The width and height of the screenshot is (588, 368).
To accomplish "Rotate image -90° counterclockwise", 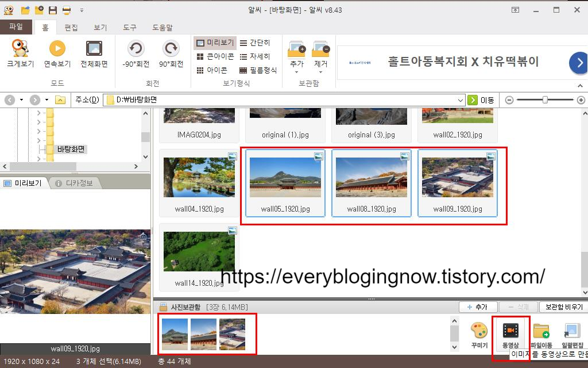I will coord(136,53).
